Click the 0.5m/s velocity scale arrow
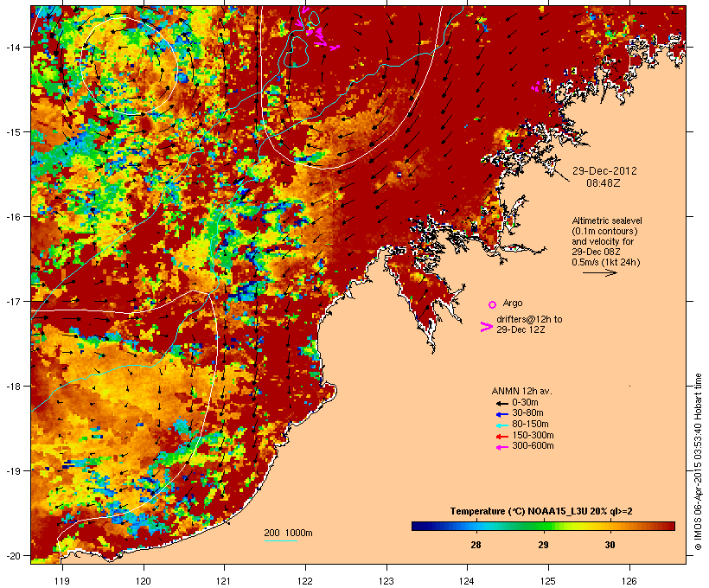The width and height of the screenshot is (709, 588). tap(599, 272)
